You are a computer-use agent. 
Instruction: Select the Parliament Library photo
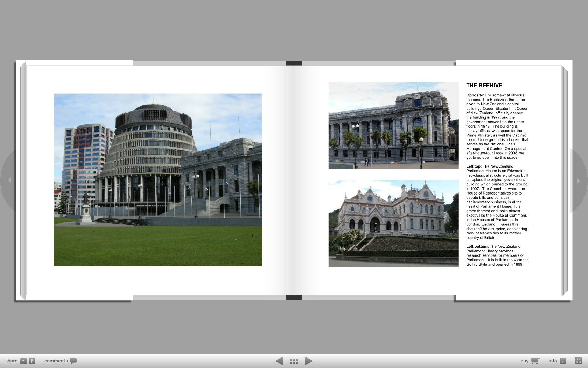click(393, 224)
